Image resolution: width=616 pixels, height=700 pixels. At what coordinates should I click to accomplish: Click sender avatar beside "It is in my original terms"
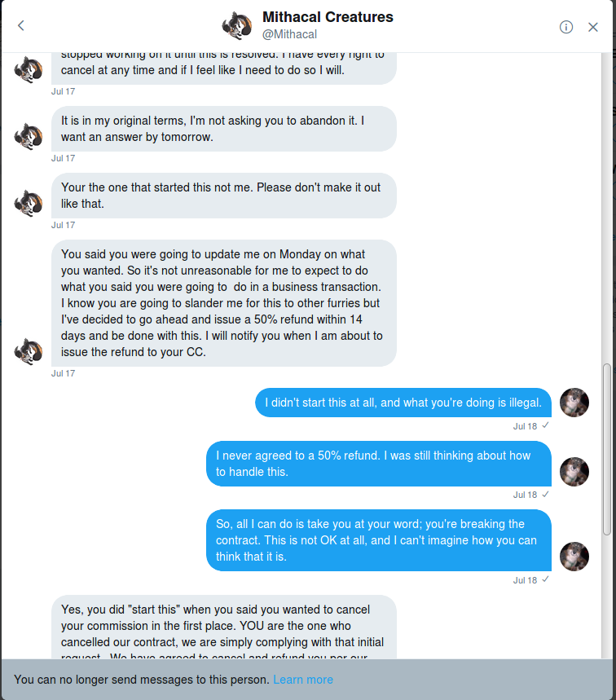tap(29, 136)
